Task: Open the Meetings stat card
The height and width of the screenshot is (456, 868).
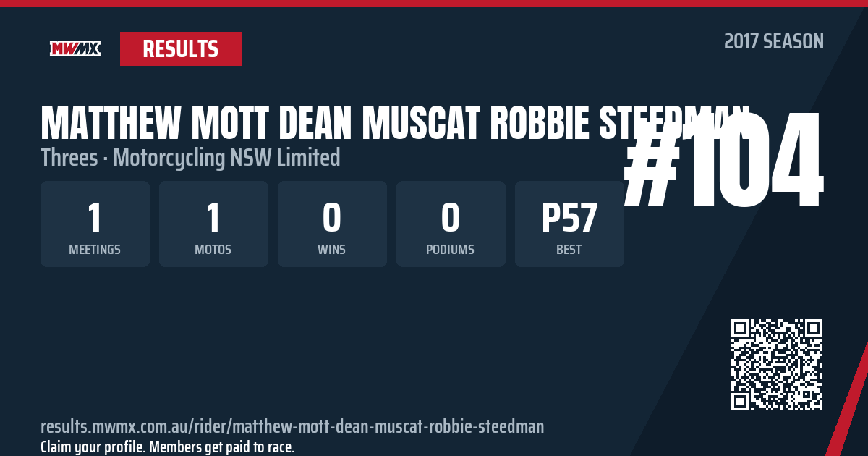Action: [x=95, y=224]
